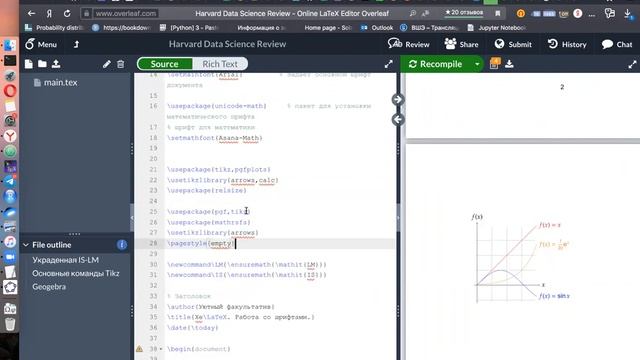Open the Review panel

point(409,44)
